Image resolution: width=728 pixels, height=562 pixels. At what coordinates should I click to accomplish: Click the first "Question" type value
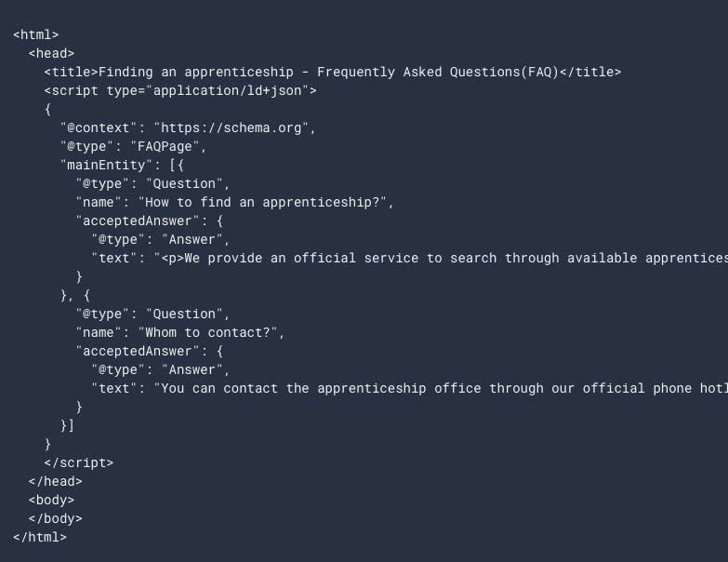coord(184,184)
